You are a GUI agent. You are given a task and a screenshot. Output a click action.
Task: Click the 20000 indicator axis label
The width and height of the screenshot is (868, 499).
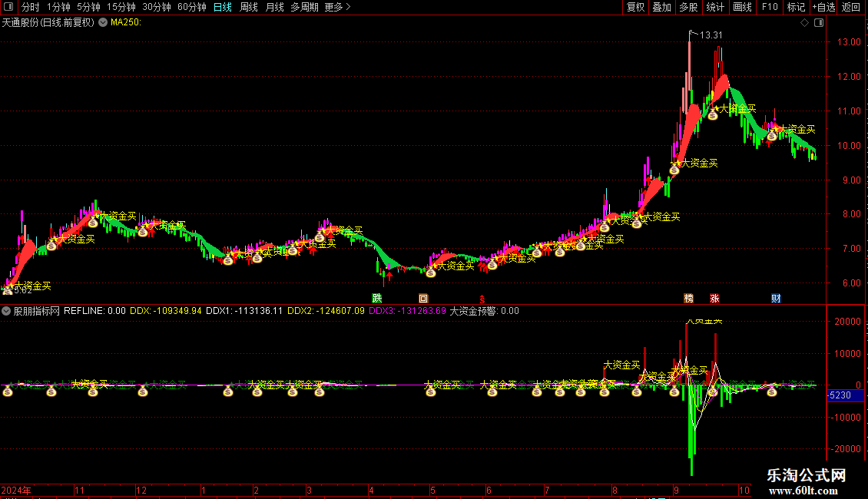847,322
